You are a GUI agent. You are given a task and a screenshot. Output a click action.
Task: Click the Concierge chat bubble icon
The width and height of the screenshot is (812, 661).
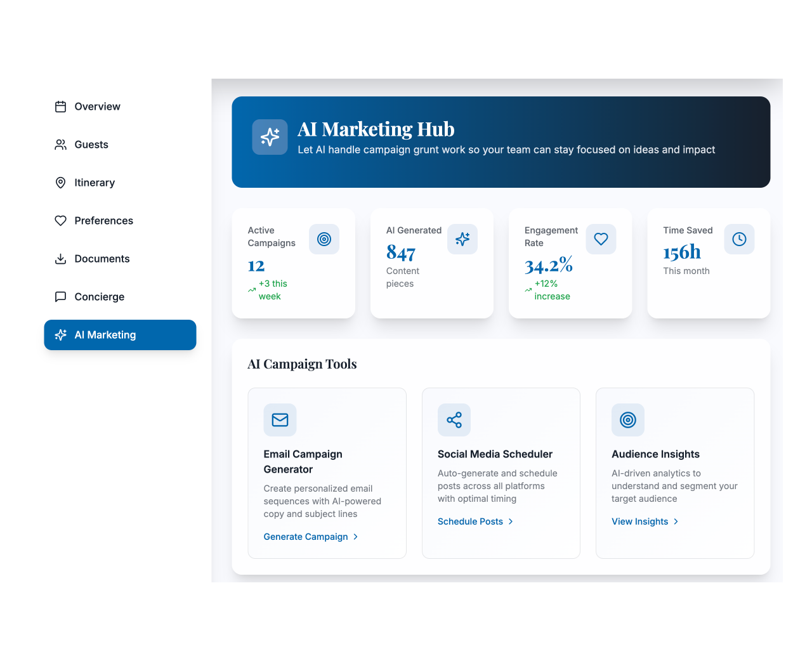tap(60, 297)
